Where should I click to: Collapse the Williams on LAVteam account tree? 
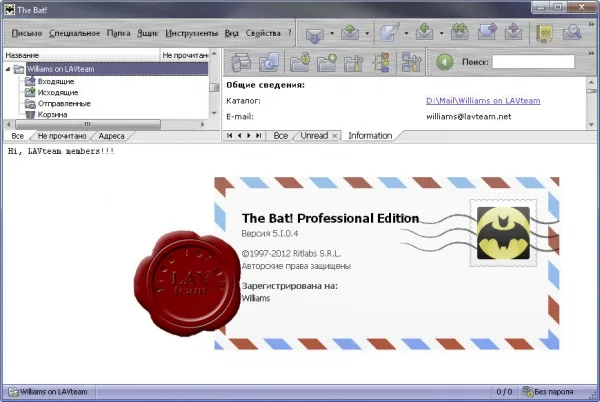[8, 69]
